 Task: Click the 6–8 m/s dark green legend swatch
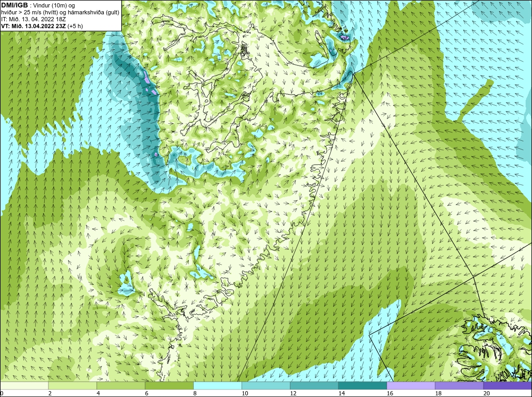click(x=169, y=386)
